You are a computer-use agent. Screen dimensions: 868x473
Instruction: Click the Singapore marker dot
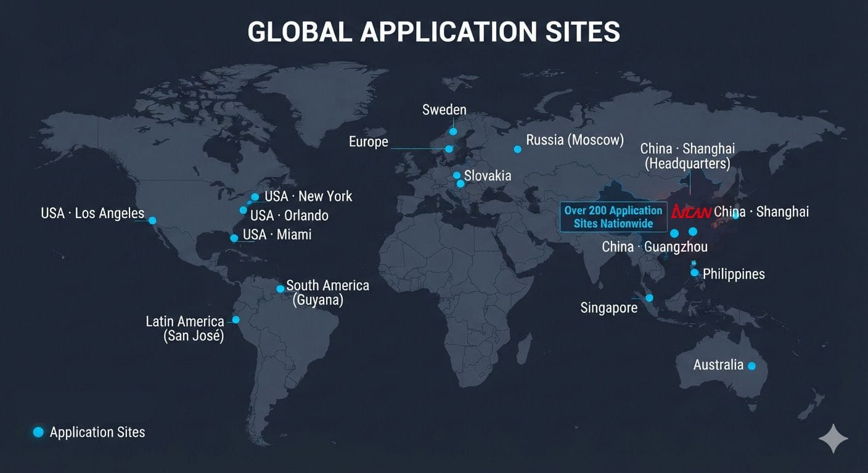[x=649, y=298]
